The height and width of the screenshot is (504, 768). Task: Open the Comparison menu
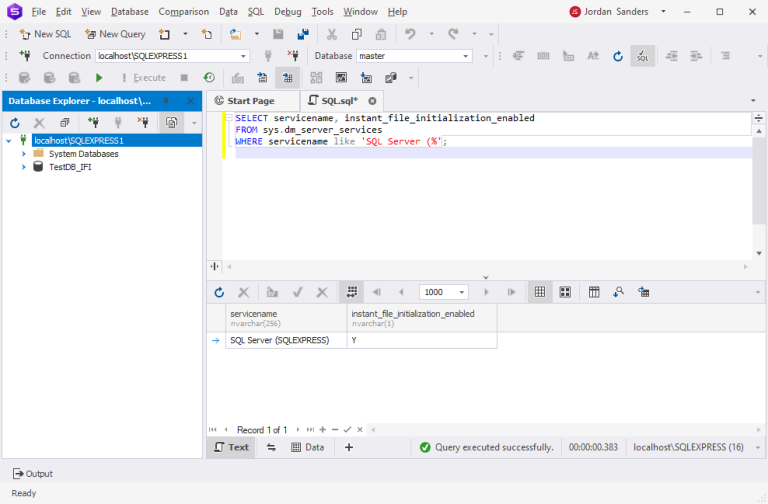pyautogui.click(x=184, y=12)
